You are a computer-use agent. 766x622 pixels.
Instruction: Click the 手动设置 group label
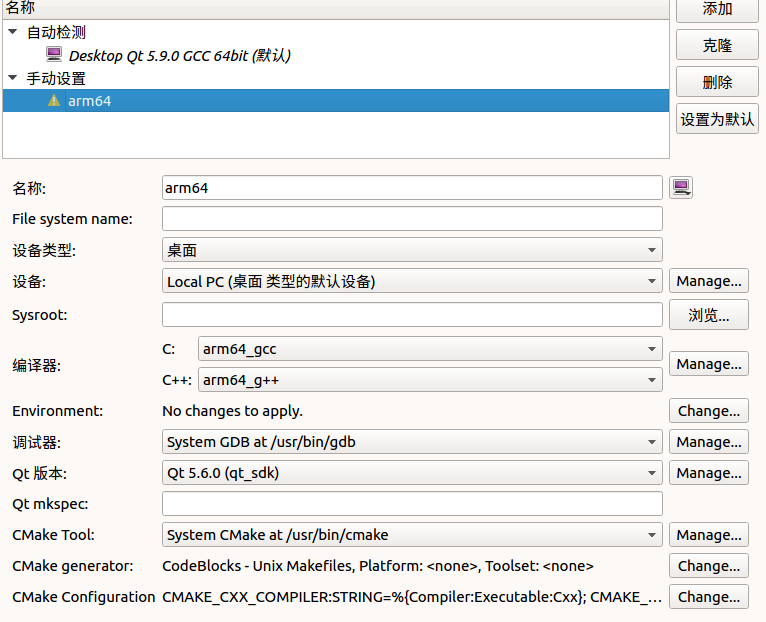click(x=56, y=78)
